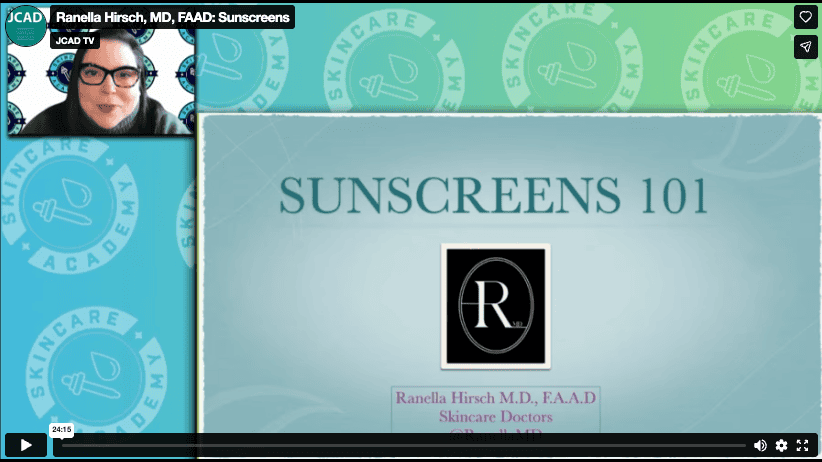Image resolution: width=822 pixels, height=462 pixels.
Task: Click the SUNSCREENS 101 slide heading
Action: pos(493,196)
